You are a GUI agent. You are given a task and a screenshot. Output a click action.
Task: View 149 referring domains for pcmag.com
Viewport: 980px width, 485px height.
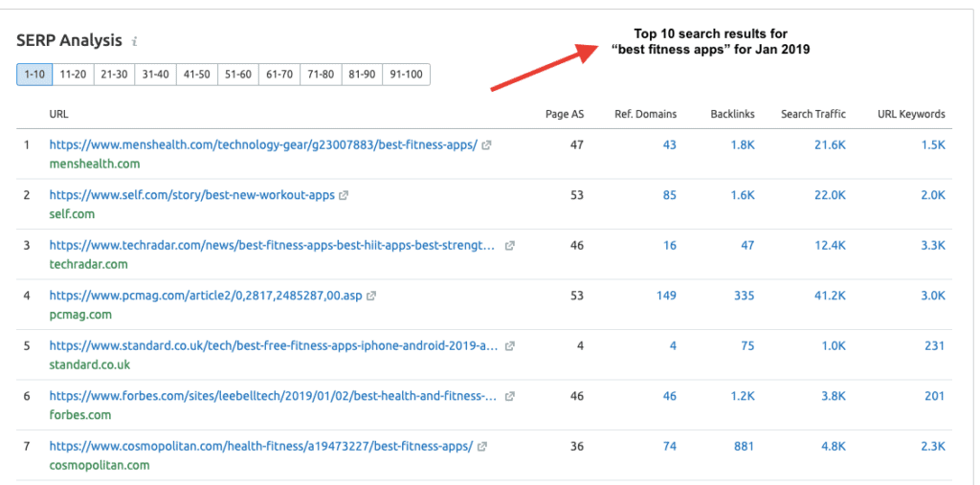[x=666, y=296]
